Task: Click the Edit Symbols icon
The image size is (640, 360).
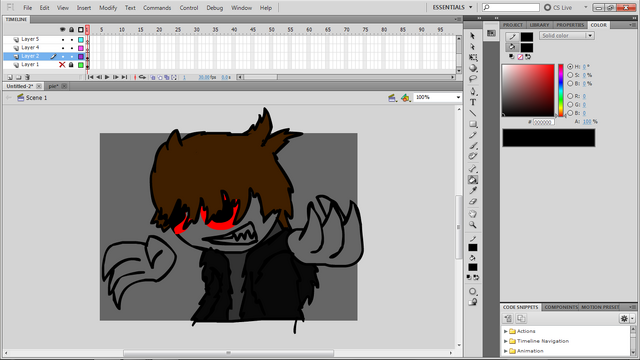Action: [405, 98]
